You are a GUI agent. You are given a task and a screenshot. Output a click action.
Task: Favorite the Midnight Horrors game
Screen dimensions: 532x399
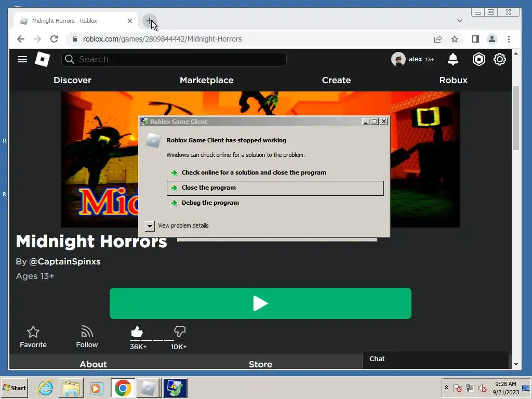(x=33, y=337)
